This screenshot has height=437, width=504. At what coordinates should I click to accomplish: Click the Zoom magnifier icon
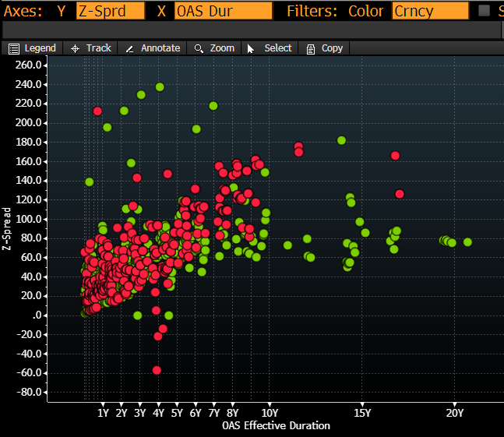199,49
